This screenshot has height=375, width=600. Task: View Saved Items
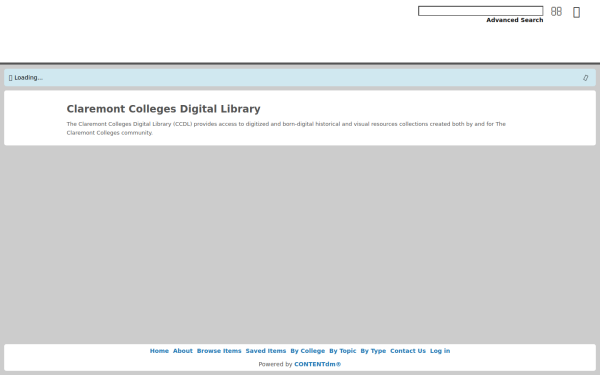click(x=266, y=351)
